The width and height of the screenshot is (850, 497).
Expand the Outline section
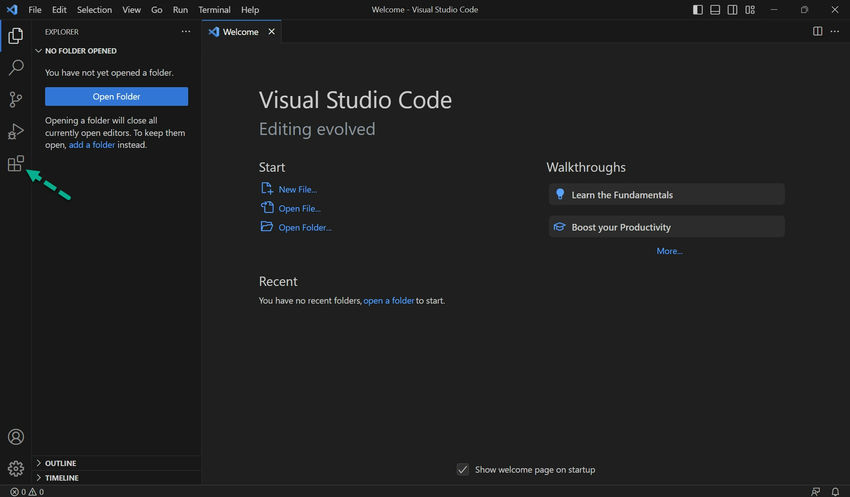(x=60, y=463)
